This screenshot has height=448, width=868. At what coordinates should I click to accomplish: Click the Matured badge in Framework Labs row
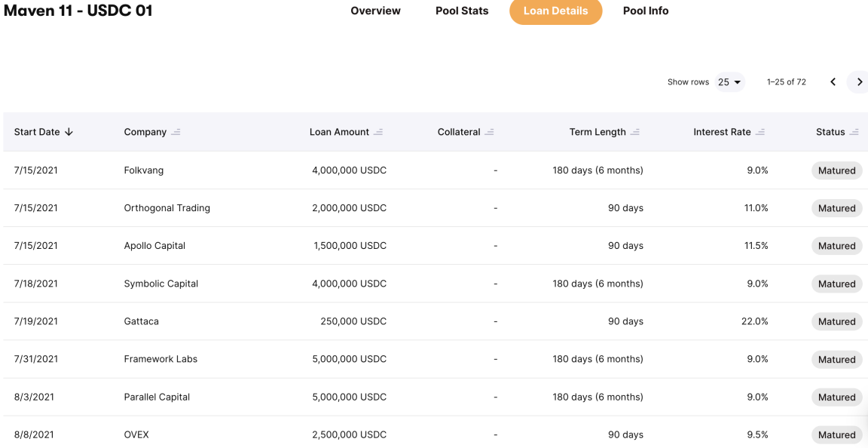[x=837, y=359]
